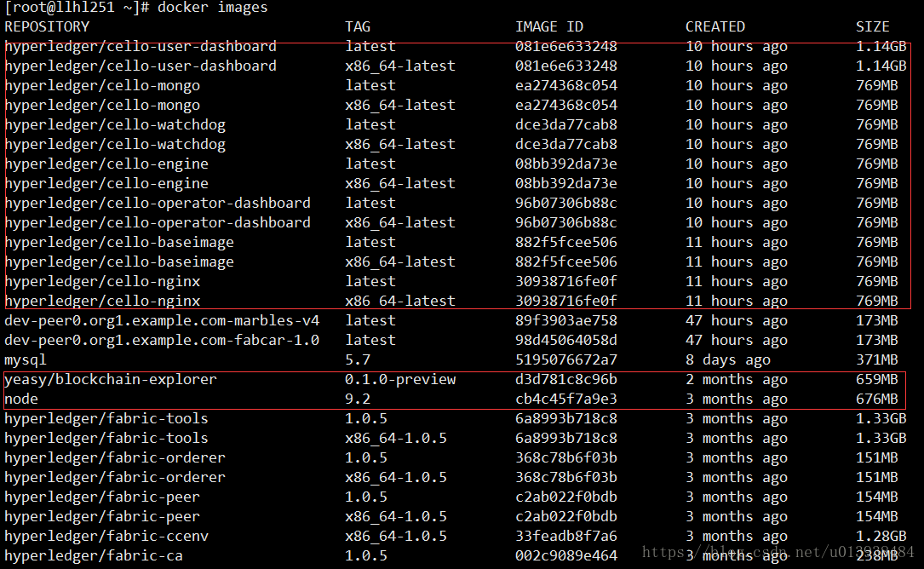Click dev-peer0.org1.example.com-fabcar-1.0 repository name
Screen dimensions: 924x569
pos(162,340)
